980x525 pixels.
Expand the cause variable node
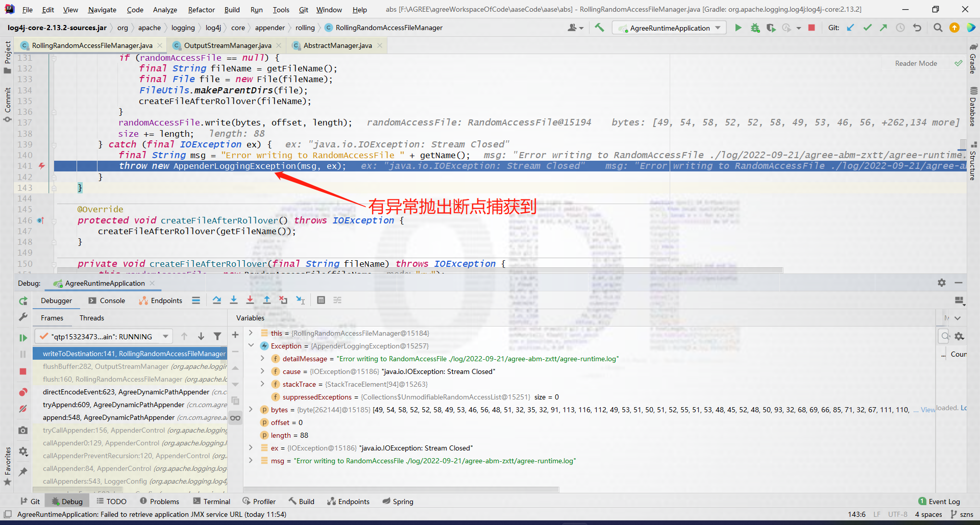click(263, 371)
